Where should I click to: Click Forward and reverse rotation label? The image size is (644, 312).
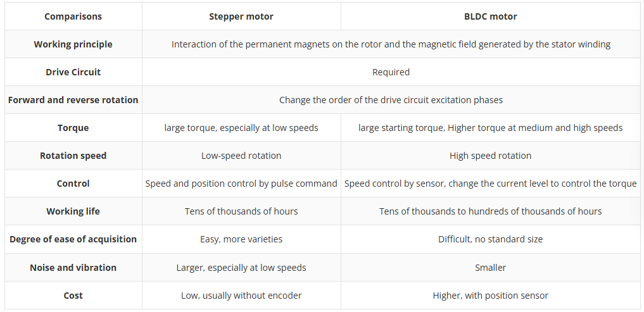pos(73,100)
